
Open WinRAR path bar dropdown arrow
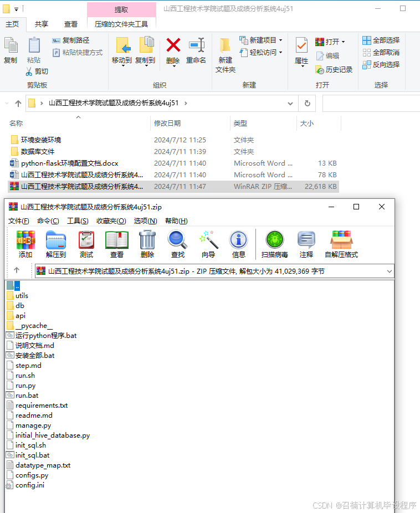pos(390,271)
